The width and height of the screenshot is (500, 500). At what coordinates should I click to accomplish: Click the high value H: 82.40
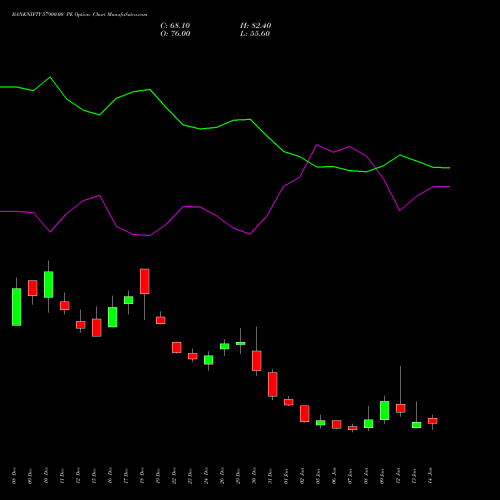[256, 26]
